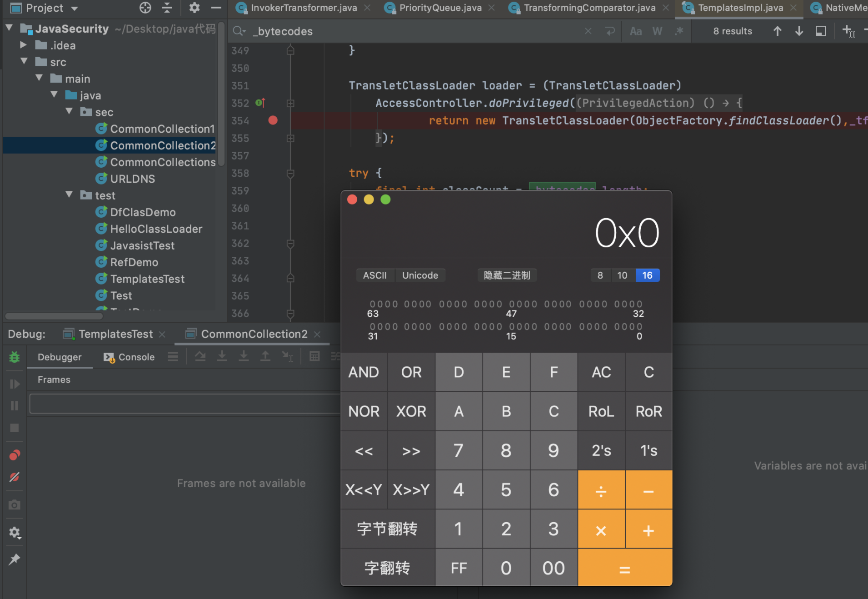Toggle Unicode display in calculator
The image size is (868, 599).
click(x=420, y=275)
